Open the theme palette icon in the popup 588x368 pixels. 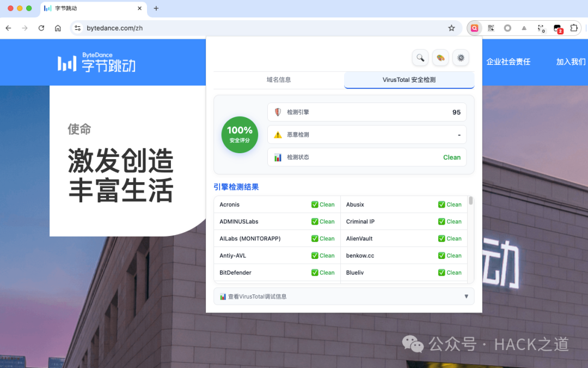440,58
